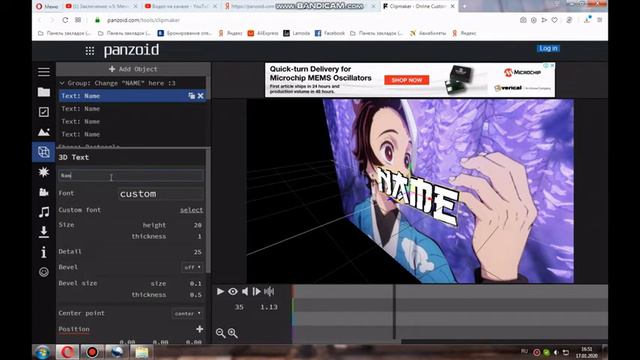This screenshot has width=640, height=360.
Task: Open the Windows Start button
Action: click(x=42, y=352)
